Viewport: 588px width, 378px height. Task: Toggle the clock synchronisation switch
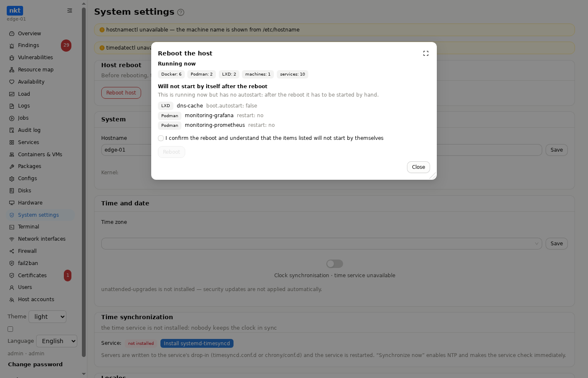click(335, 264)
